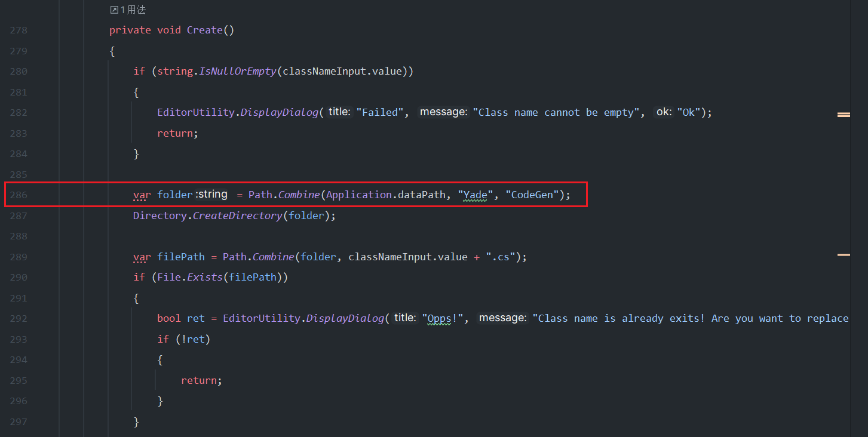This screenshot has height=437, width=868.
Task: Click line number 297 in the gutter
Action: [19, 421]
